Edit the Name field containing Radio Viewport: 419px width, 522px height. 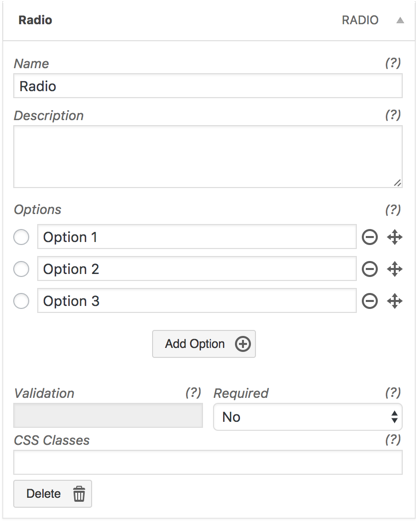(x=208, y=86)
